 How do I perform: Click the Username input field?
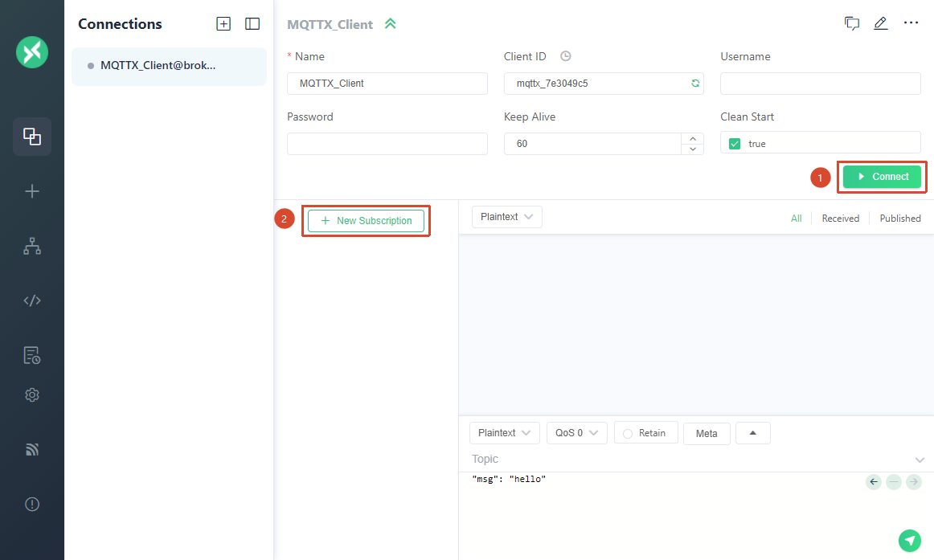(820, 84)
